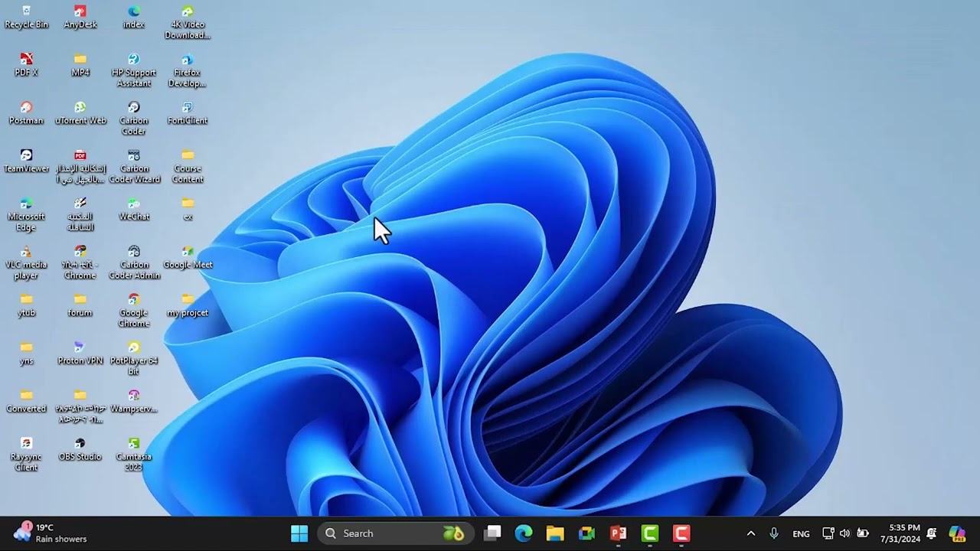
Task: Select the my project folder
Action: [188, 307]
